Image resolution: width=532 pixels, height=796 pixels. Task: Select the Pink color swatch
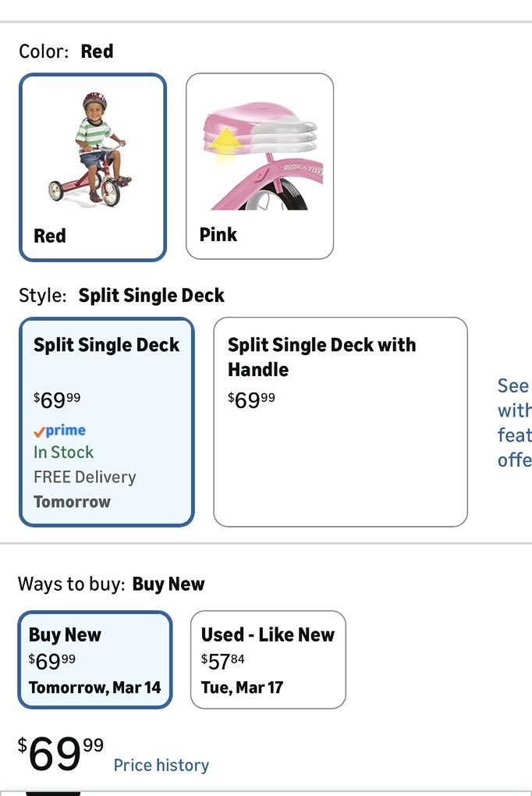click(260, 165)
